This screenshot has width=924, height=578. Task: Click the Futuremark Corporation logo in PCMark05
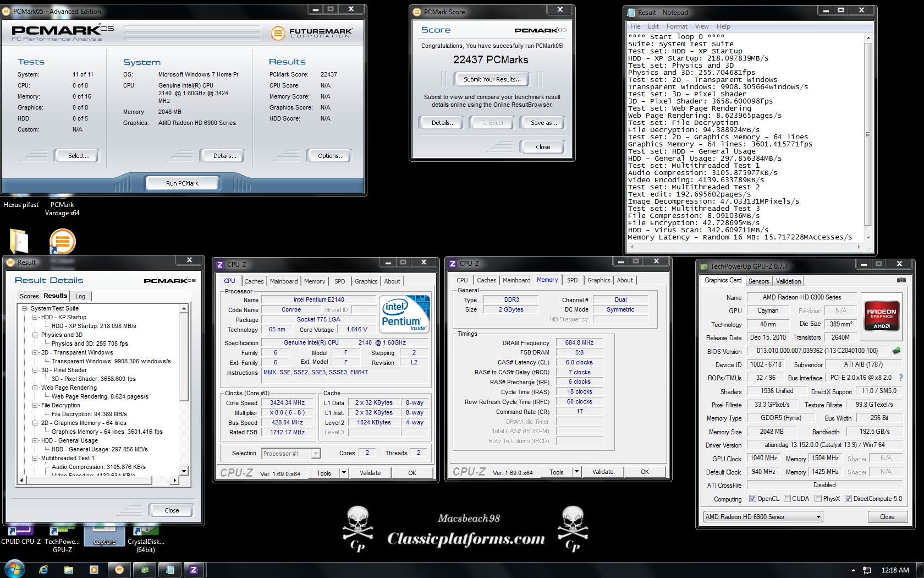(311, 33)
